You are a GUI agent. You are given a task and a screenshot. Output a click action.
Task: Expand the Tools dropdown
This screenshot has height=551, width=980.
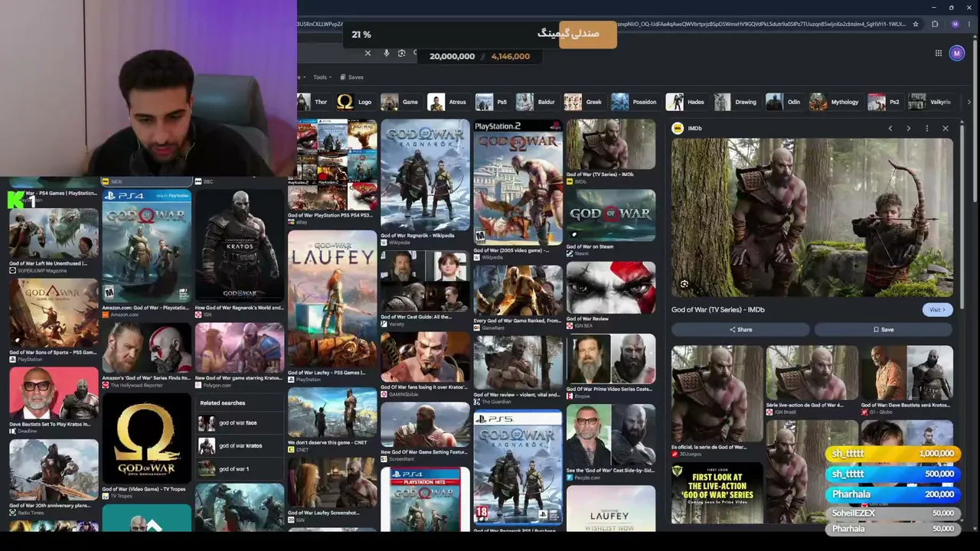(322, 77)
